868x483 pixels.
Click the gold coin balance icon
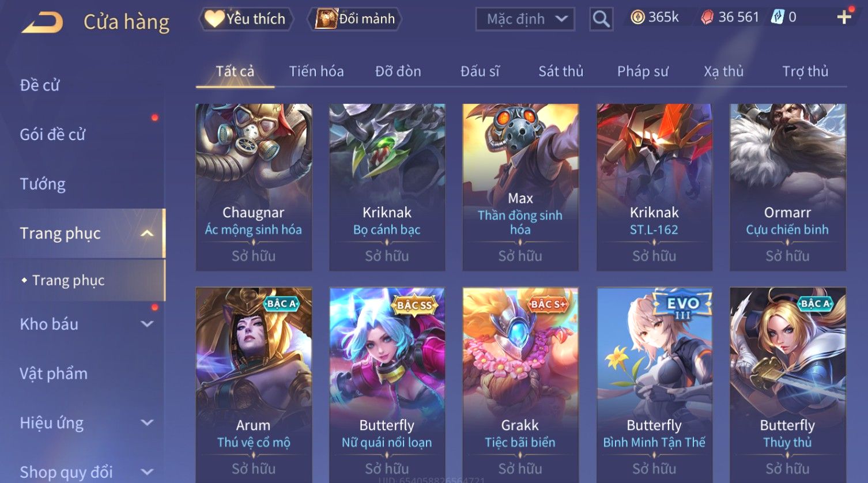(x=637, y=17)
